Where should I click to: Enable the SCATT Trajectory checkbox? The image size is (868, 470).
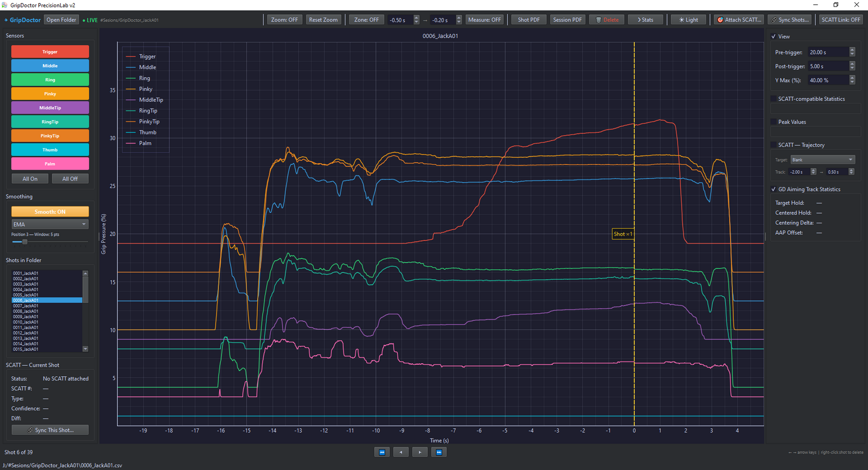point(774,145)
